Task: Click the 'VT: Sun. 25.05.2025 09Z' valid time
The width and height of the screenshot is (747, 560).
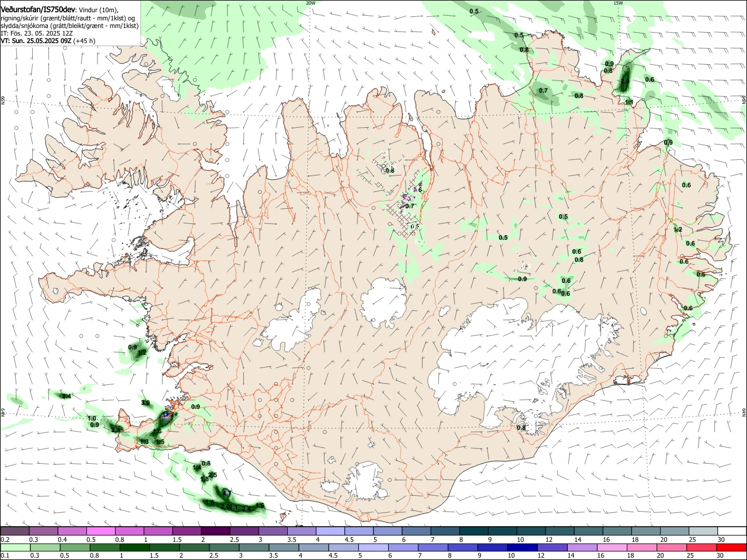Action: [x=36, y=41]
